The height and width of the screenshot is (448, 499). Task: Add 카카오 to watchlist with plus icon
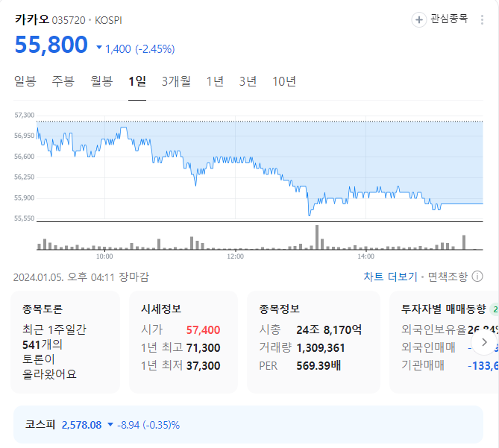[418, 19]
